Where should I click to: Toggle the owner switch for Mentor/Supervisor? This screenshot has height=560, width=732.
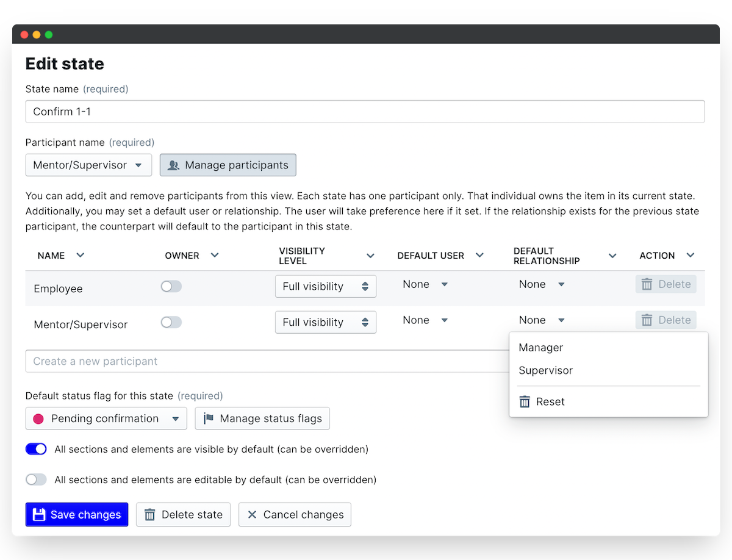[171, 323]
